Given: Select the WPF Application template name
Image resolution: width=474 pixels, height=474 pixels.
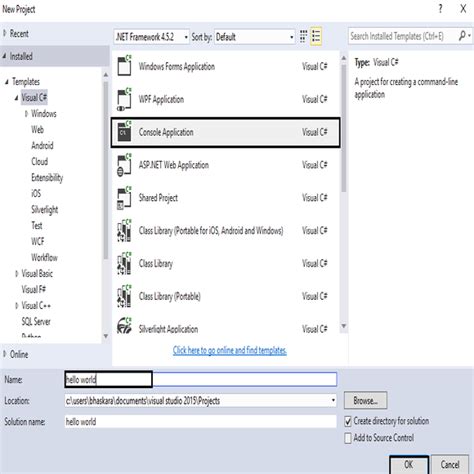Looking at the screenshot, I should tap(161, 99).
